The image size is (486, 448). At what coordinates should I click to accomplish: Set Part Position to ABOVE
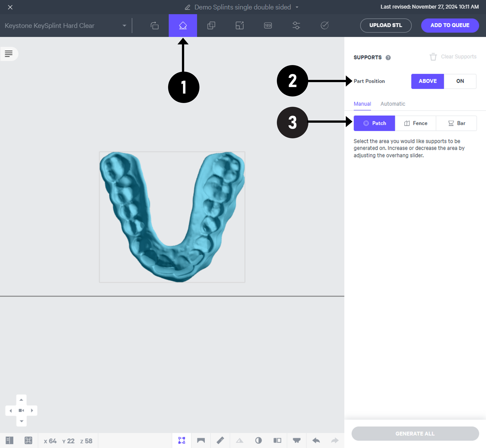[428, 81]
